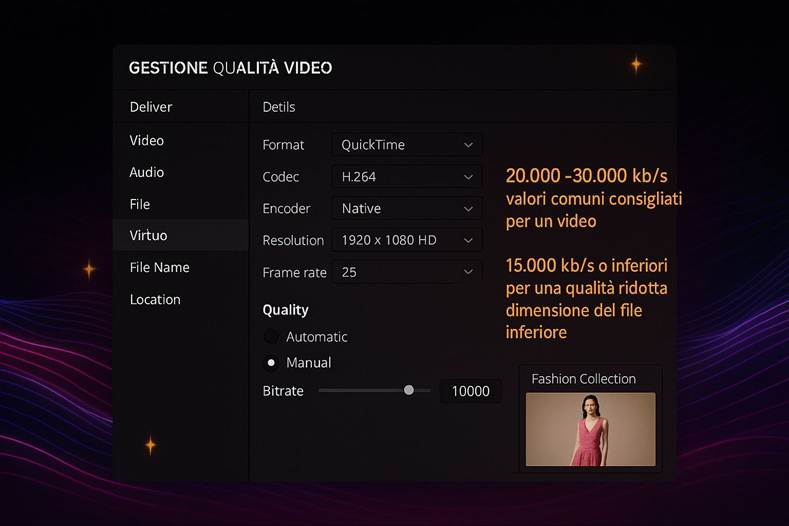
Task: Click the Bitrate slider handle
Action: (409, 390)
